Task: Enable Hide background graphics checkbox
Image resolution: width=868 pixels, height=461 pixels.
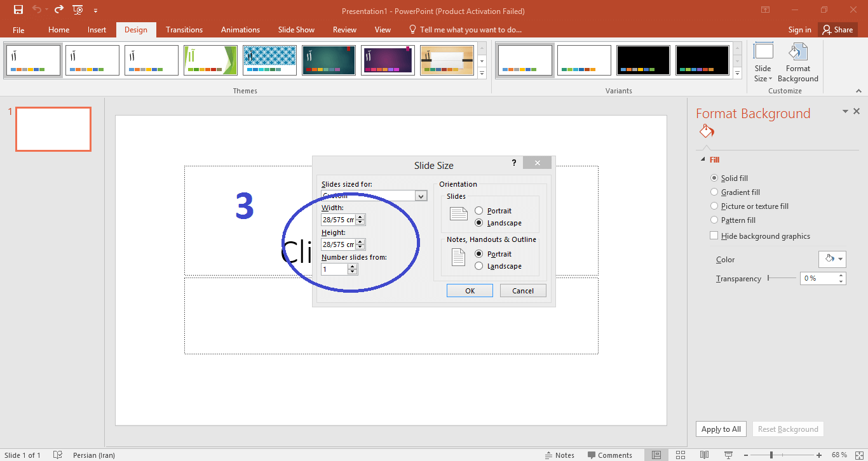Action: [x=714, y=236]
